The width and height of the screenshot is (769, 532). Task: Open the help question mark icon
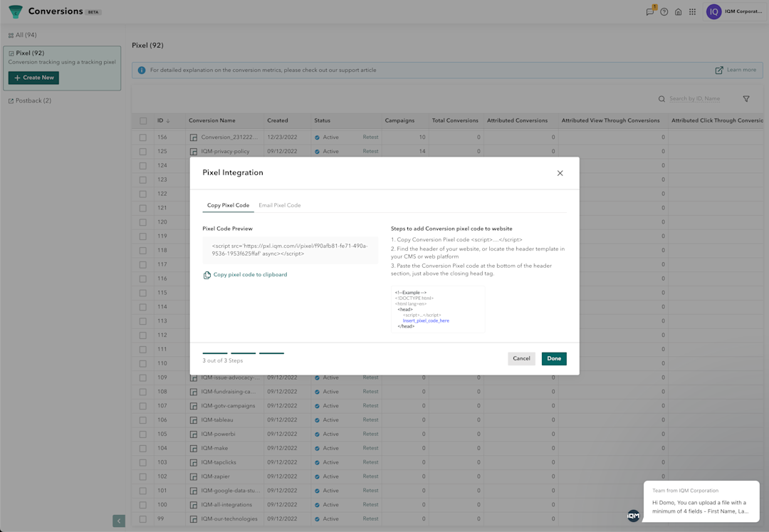click(664, 12)
